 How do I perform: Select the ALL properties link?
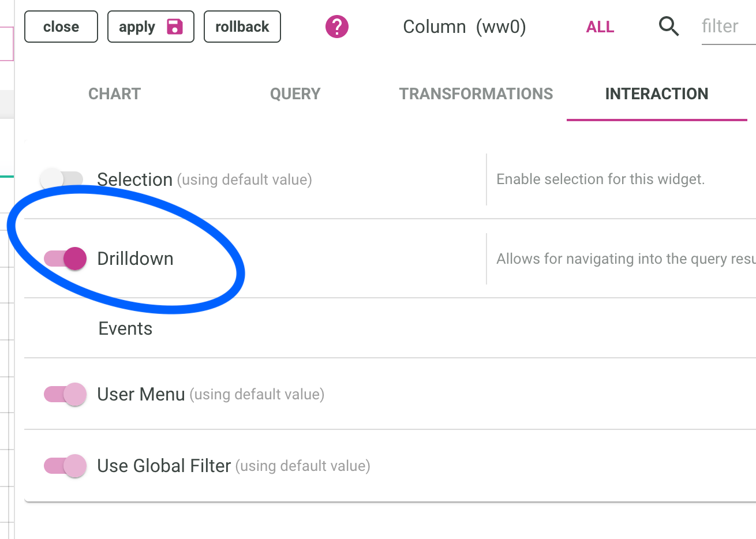click(600, 27)
